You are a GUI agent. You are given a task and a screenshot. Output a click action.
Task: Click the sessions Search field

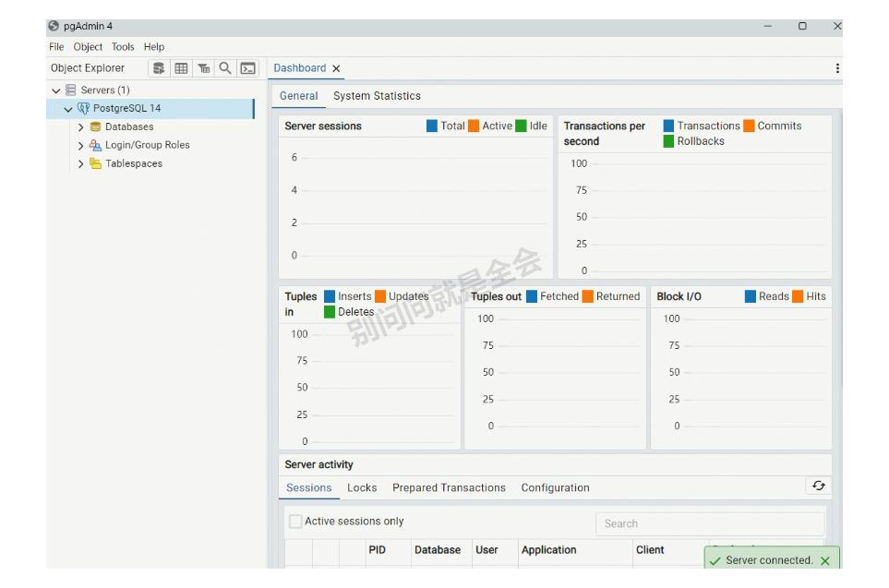pyautogui.click(x=710, y=524)
